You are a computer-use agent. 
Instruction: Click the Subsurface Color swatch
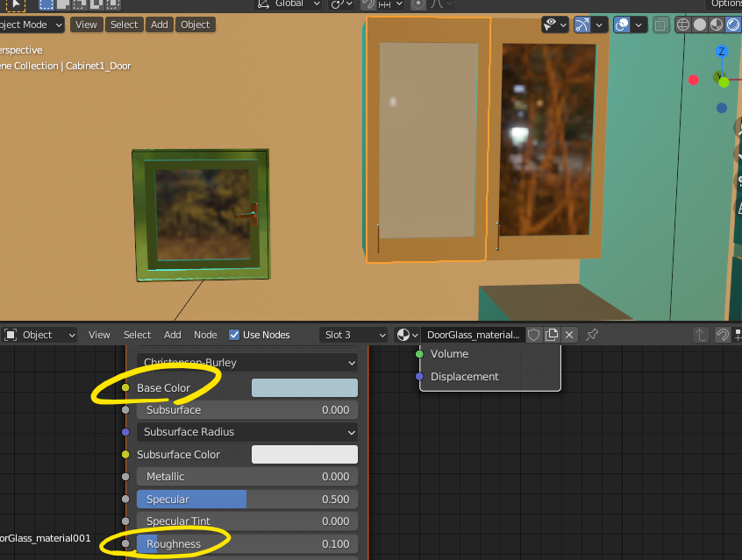(304, 455)
